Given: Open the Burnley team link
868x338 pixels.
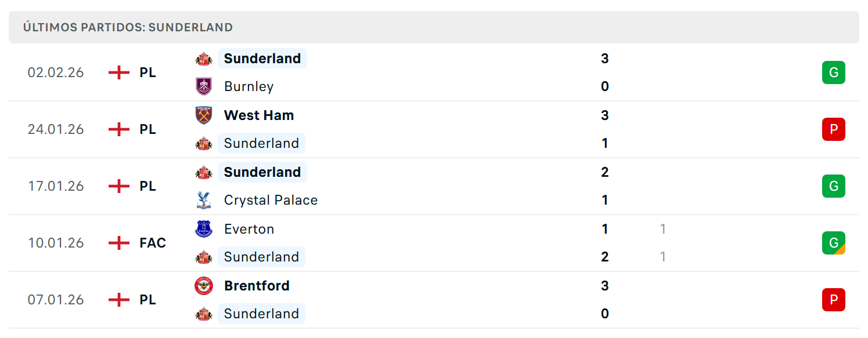Looking at the screenshot, I should pos(248,86).
